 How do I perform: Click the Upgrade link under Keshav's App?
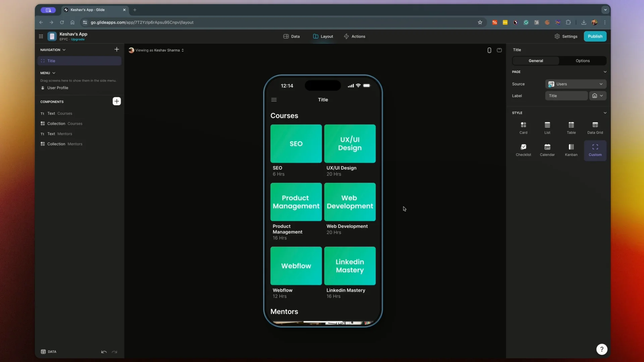click(77, 40)
